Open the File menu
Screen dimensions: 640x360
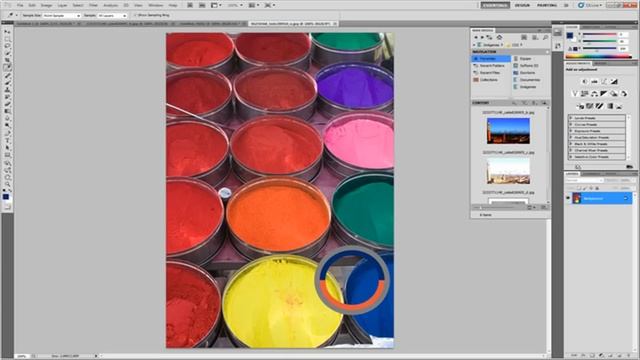(20, 5)
